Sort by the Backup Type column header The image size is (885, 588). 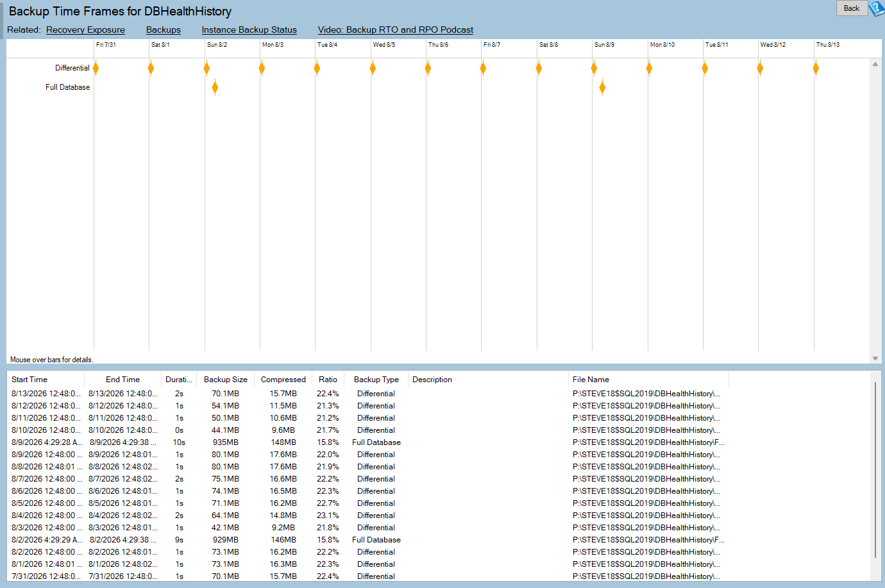376,380
